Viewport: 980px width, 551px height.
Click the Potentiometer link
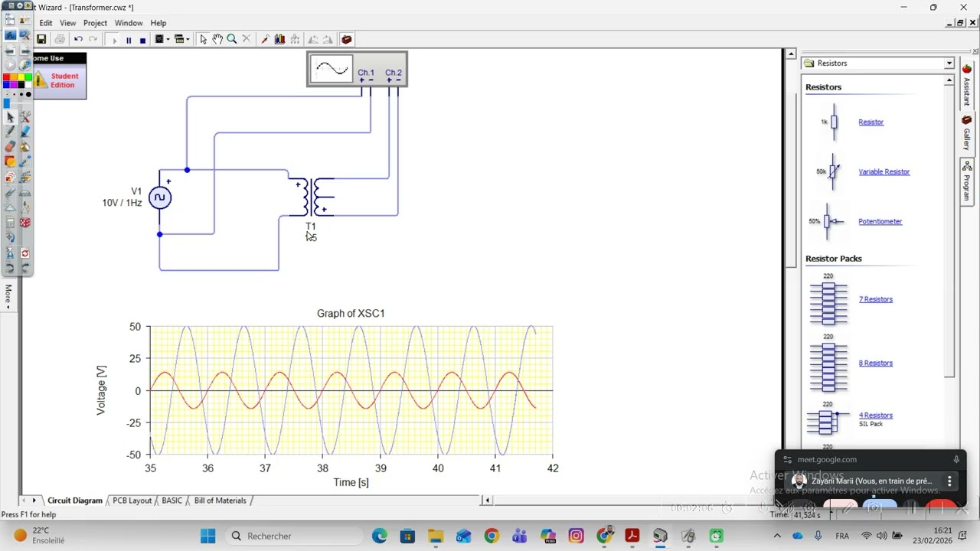point(880,222)
